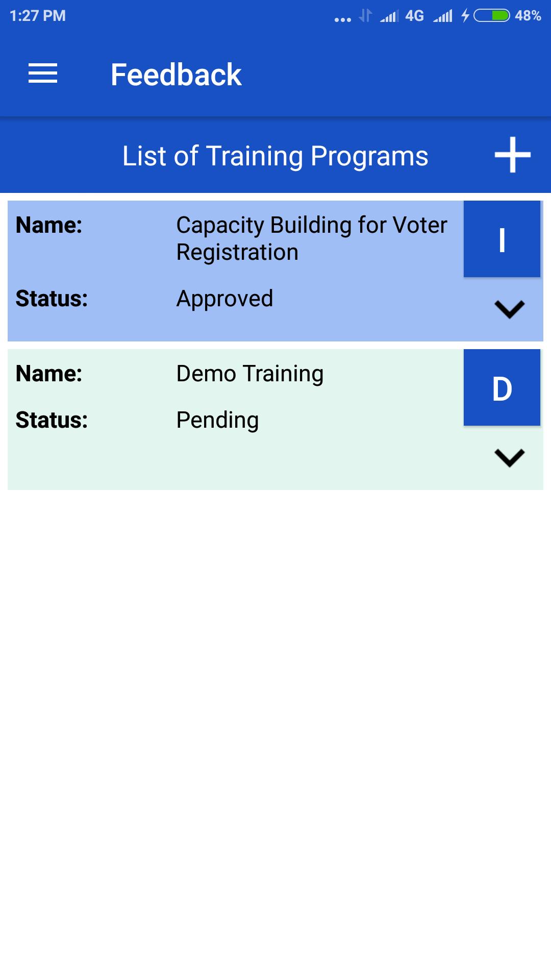Tap the 48% battery percentage
The image size is (551, 980).
point(528,16)
